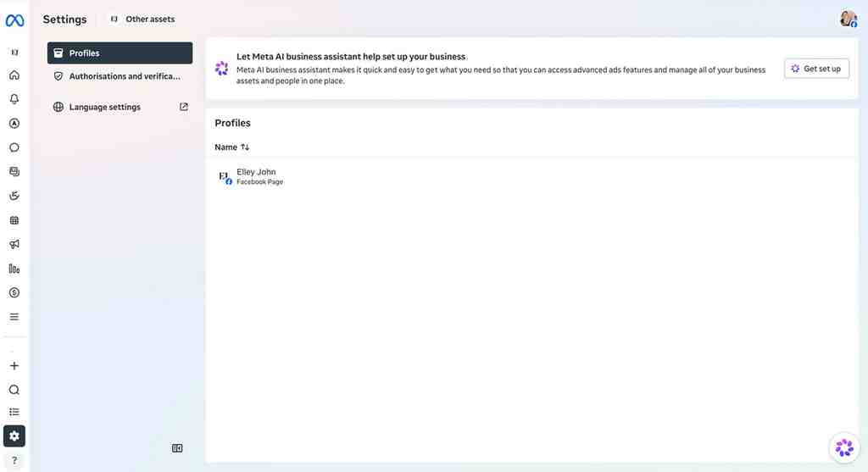
Task: Click Elley John page avatar
Action: [x=224, y=177]
